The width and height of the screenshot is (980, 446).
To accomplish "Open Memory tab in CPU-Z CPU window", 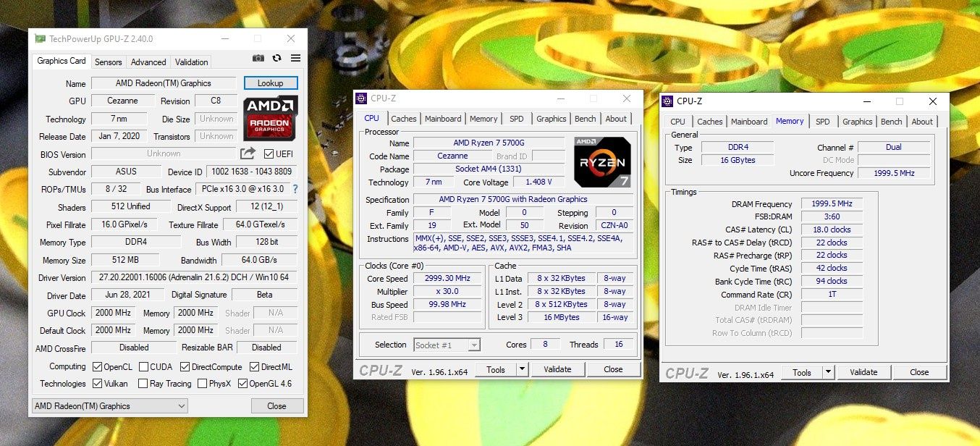I will pyautogui.click(x=483, y=119).
